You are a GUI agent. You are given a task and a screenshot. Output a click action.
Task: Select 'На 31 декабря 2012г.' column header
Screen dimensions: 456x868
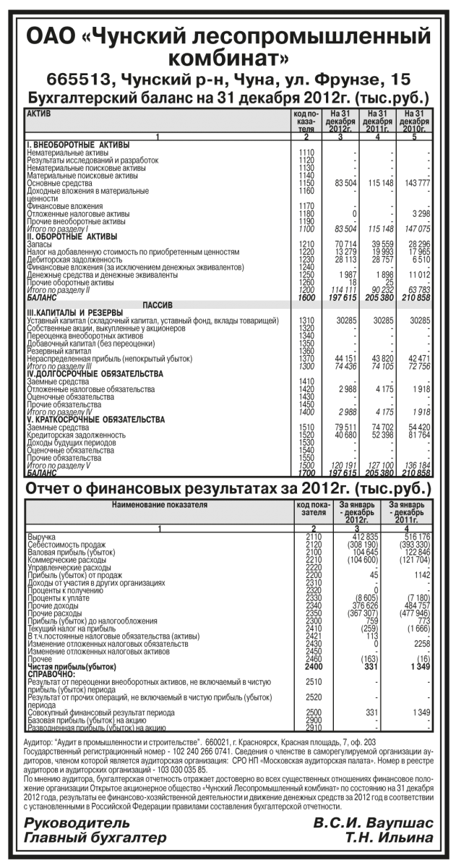340,120
